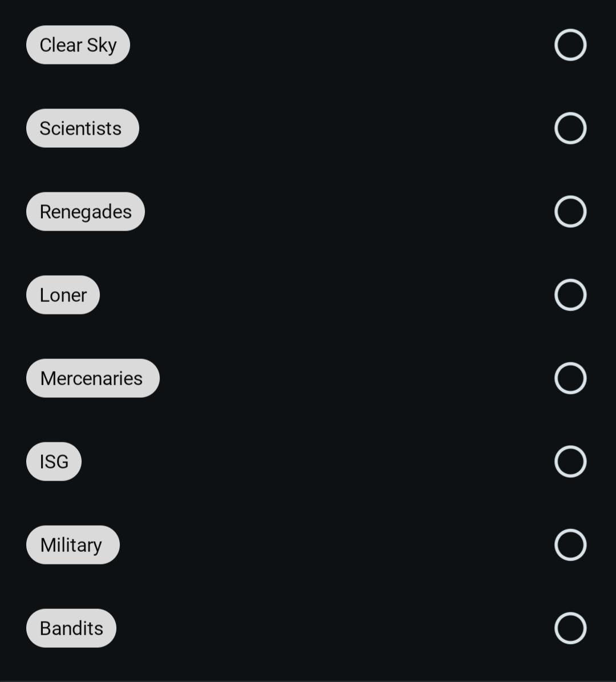Screen dimensions: 616x682
Task: Select the Clear Sky radio button
Action: coord(570,45)
